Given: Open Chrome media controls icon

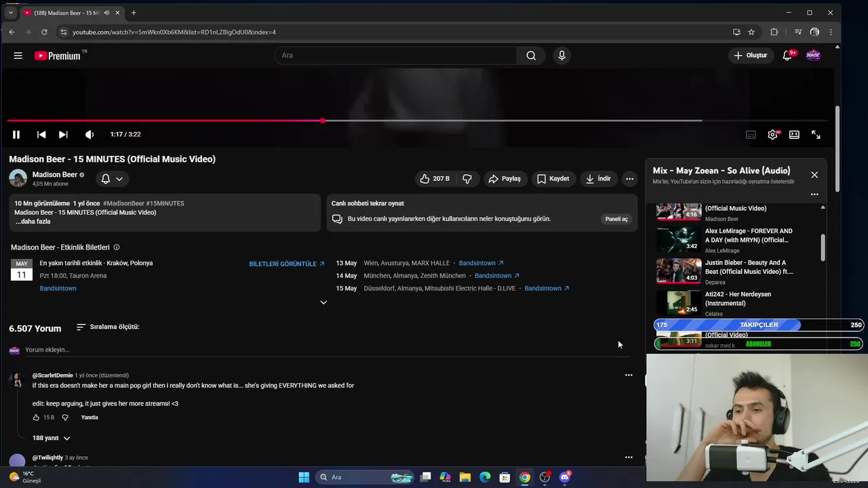Looking at the screenshot, I should (x=798, y=32).
